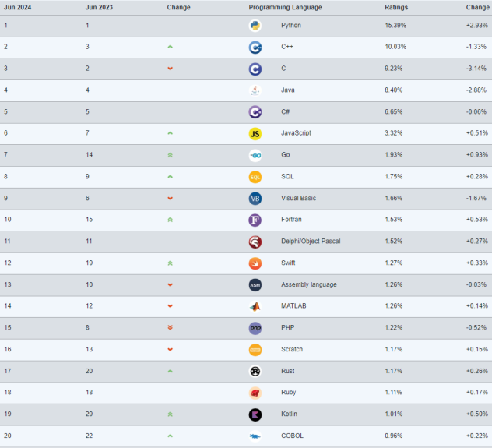Click the Assembly language name text
This screenshot has width=492, height=448.
[308, 284]
